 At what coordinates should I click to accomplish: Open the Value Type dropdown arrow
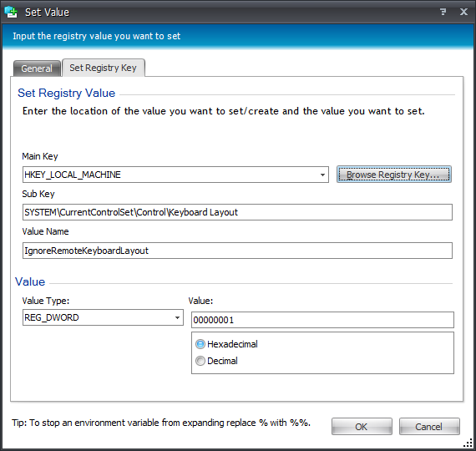click(x=177, y=317)
